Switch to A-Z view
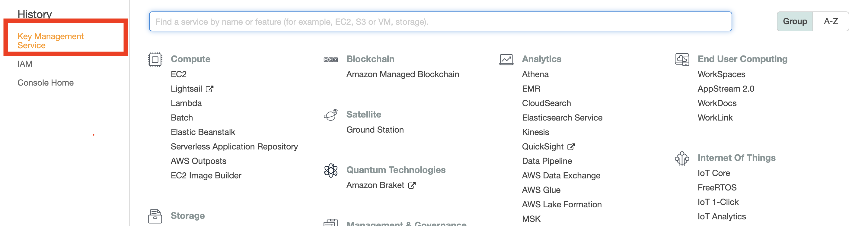The width and height of the screenshot is (868, 226). tap(831, 21)
